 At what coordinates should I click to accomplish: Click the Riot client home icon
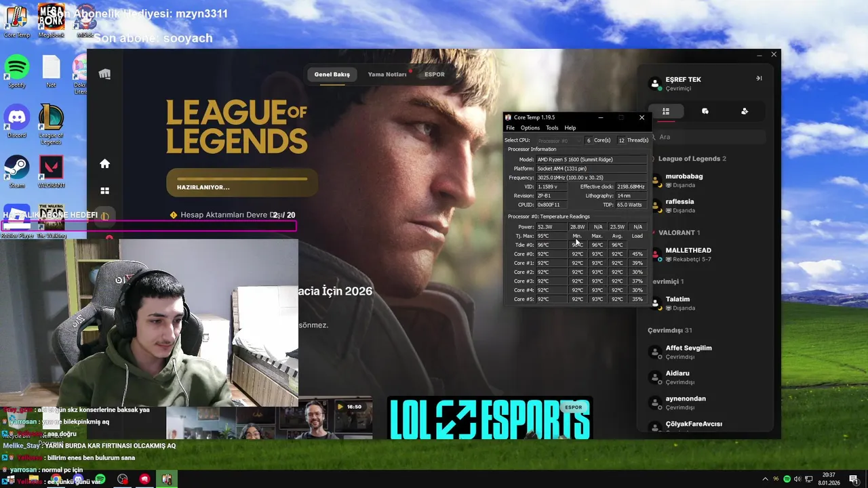coord(104,163)
